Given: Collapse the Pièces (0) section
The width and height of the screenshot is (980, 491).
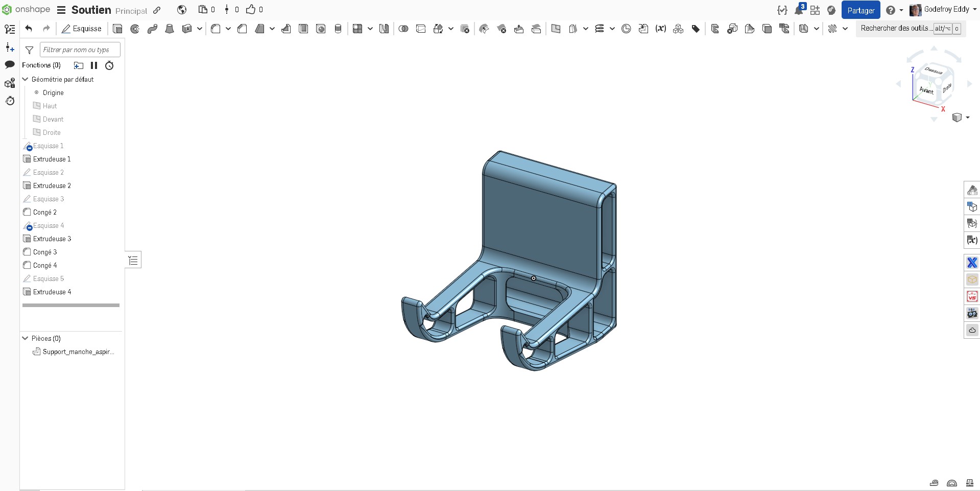Looking at the screenshot, I should pos(25,338).
